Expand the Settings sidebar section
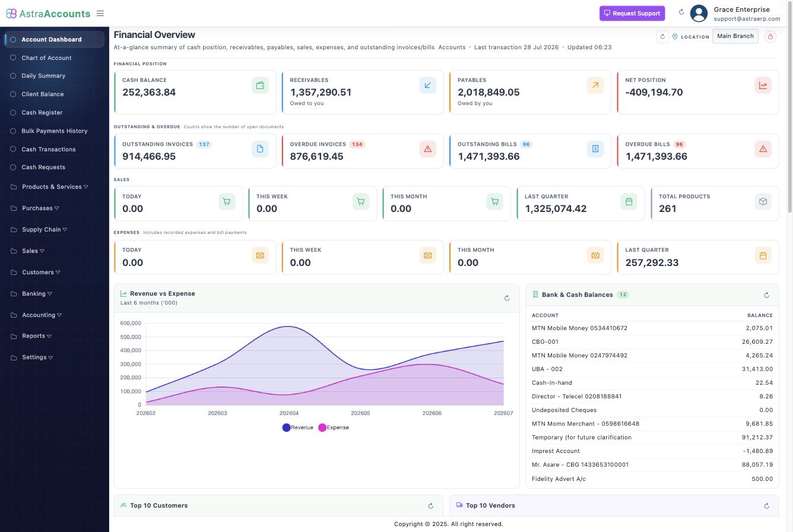 (x=54, y=357)
